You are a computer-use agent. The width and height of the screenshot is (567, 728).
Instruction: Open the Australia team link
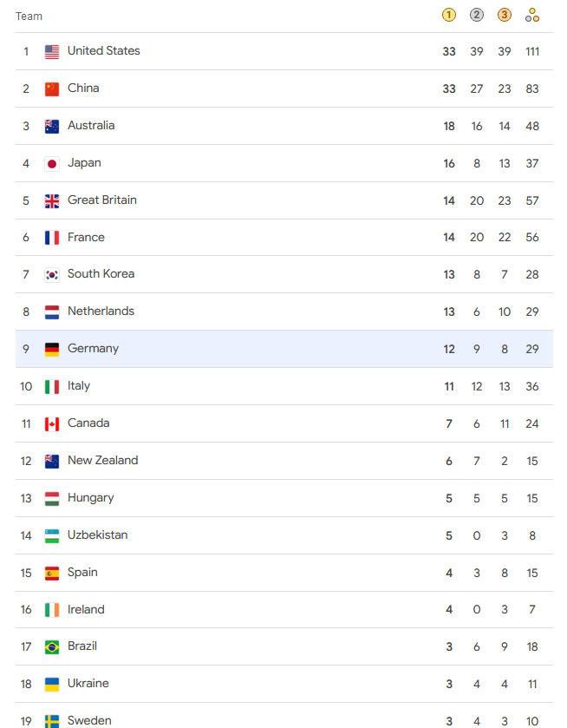tap(91, 125)
